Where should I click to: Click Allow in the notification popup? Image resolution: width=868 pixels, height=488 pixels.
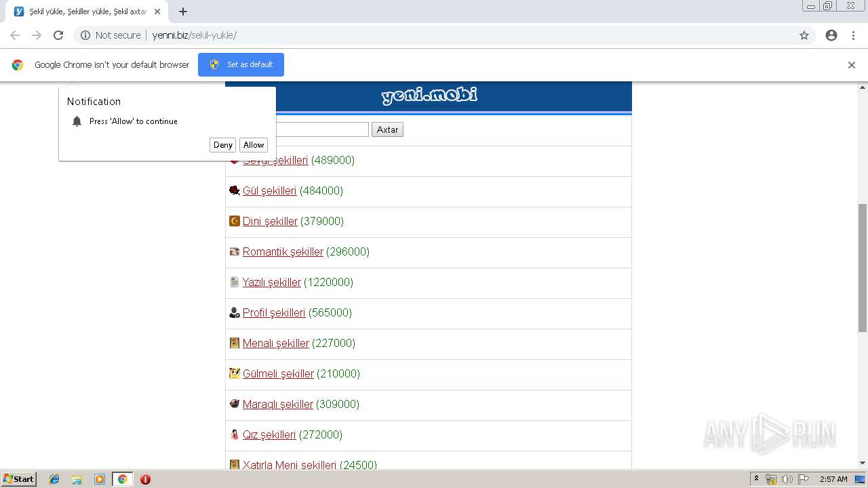coord(254,145)
